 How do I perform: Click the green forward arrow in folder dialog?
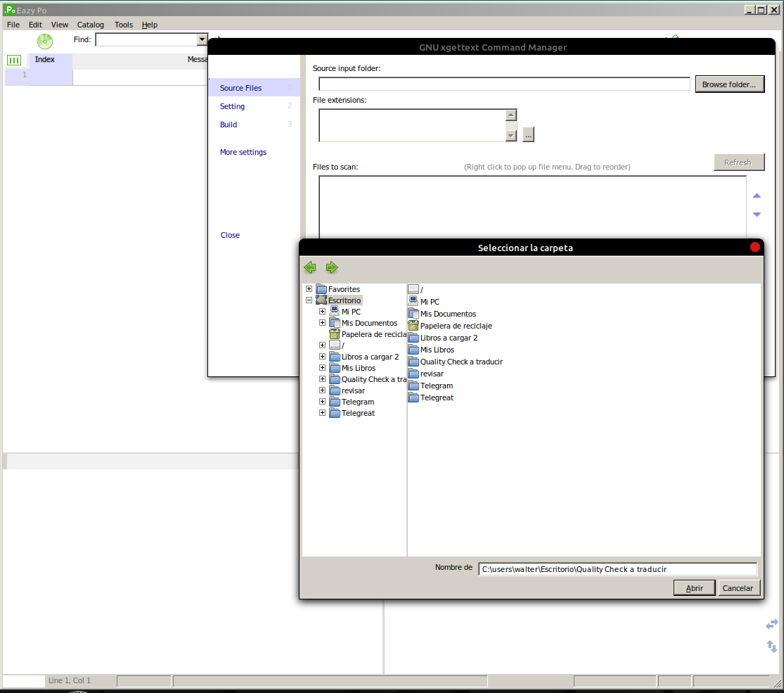[332, 267]
